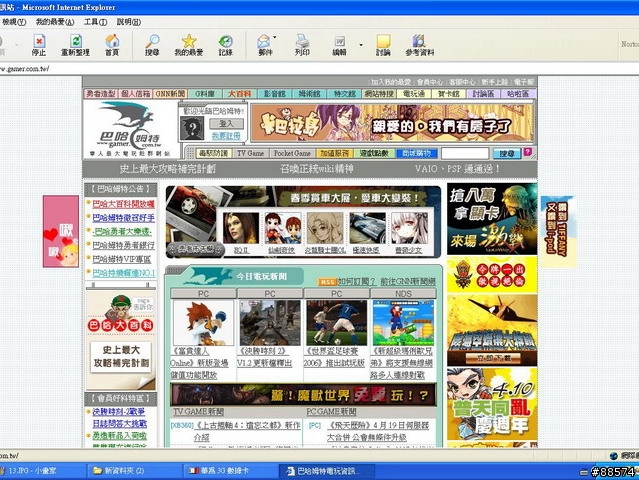Open the 說明(H) menu
The image size is (639, 480).
[129, 22]
